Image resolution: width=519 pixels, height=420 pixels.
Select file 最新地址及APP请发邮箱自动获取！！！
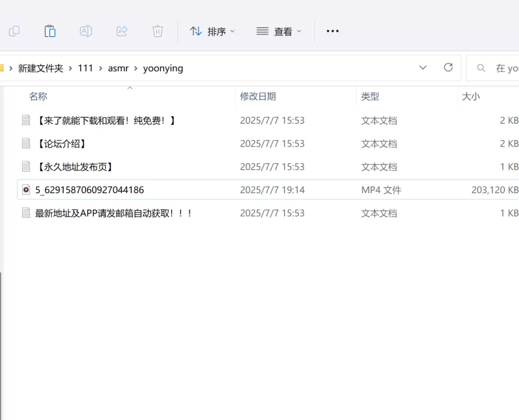(x=114, y=213)
